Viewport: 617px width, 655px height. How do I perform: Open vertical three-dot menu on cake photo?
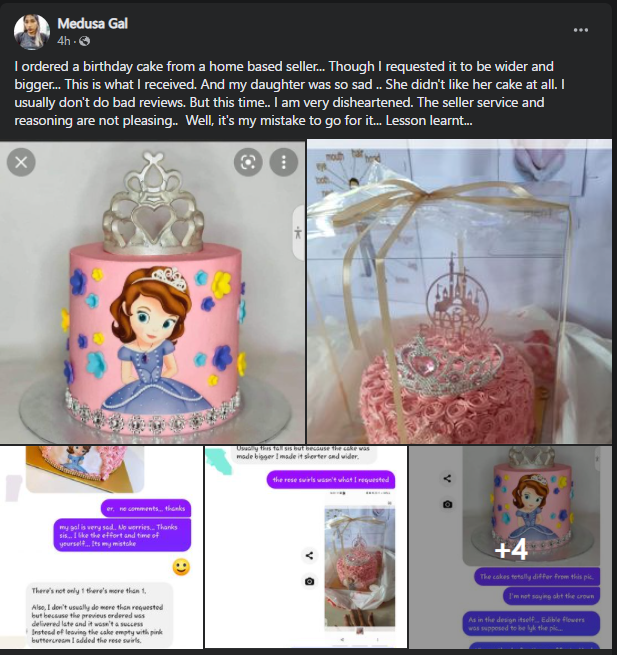click(x=284, y=162)
